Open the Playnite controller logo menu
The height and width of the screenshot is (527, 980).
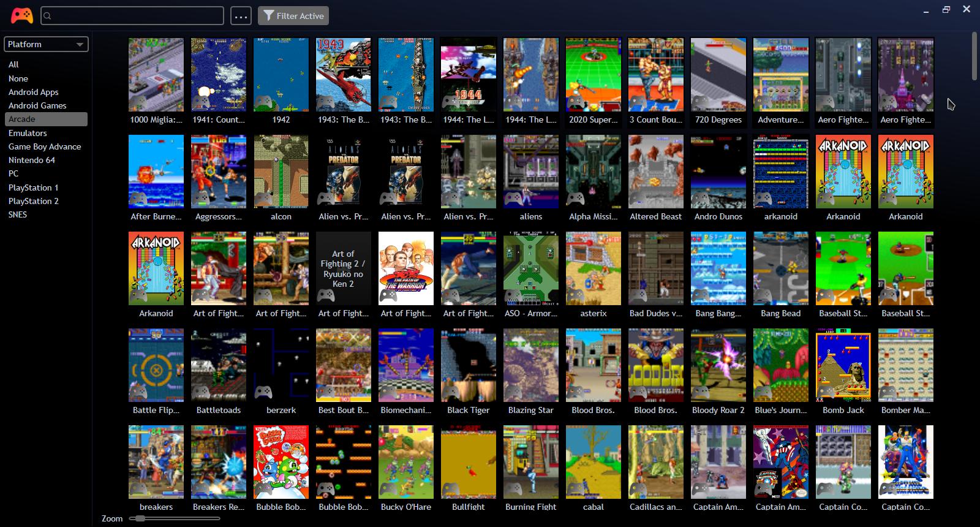coord(22,15)
